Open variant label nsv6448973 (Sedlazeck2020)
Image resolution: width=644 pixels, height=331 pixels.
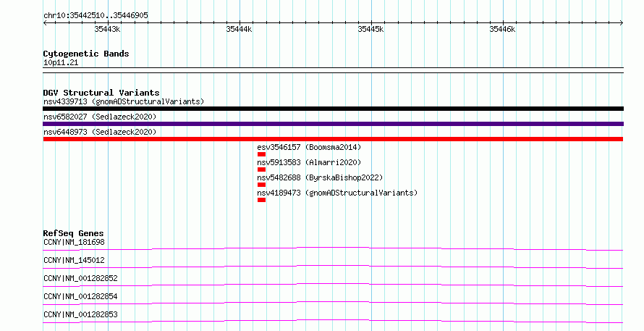100,132
